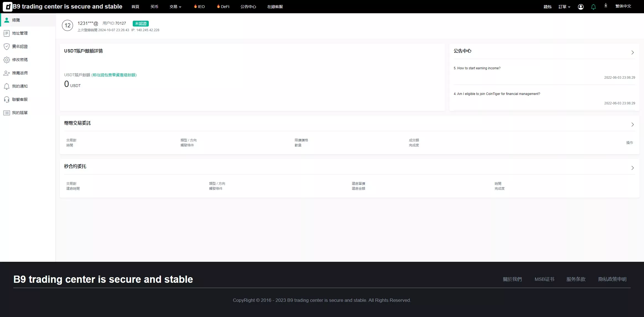This screenshot has height=317, width=644.
Task: Click the notification bell icon in top bar
Action: [593, 7]
